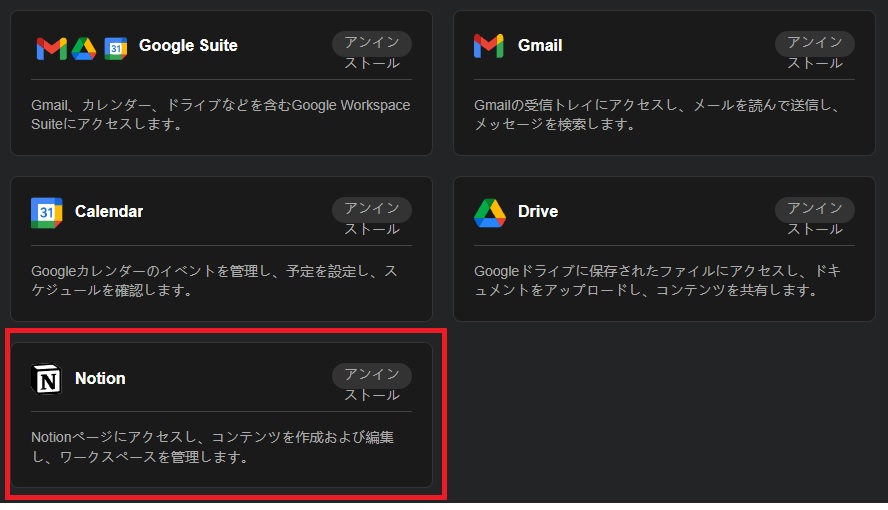
Task: Click the Drive icon in Google Suite card
Action: (x=84, y=49)
